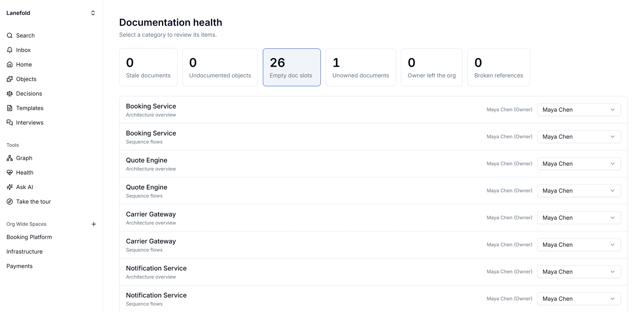
Task: Open owner dropdown for Notification Service Architecture overview
Action: (x=579, y=272)
